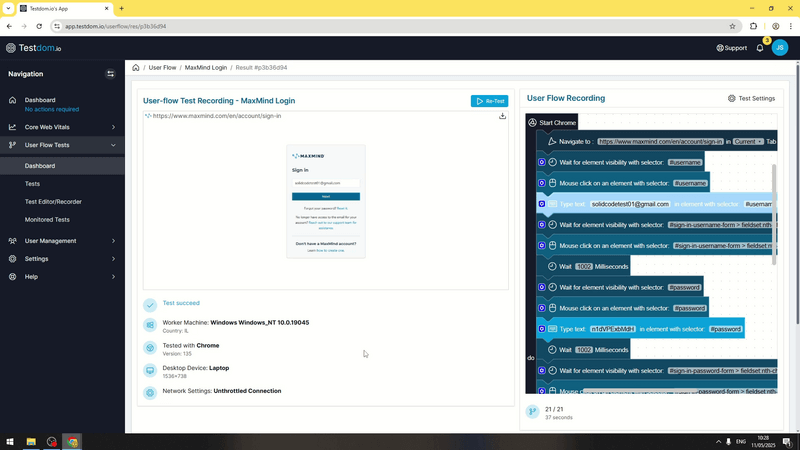This screenshot has height=450, width=800.
Task: Download the recording screenshot icon
Action: 502,116
